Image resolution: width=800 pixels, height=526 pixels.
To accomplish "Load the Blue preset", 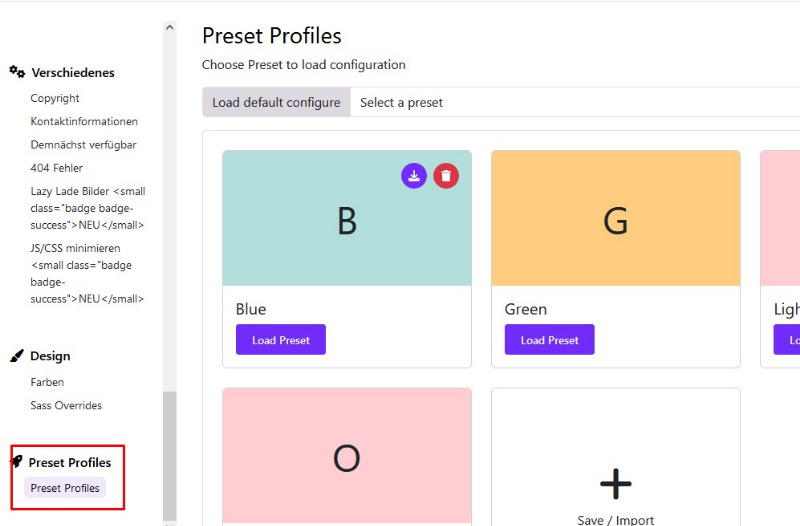I will pyautogui.click(x=281, y=340).
